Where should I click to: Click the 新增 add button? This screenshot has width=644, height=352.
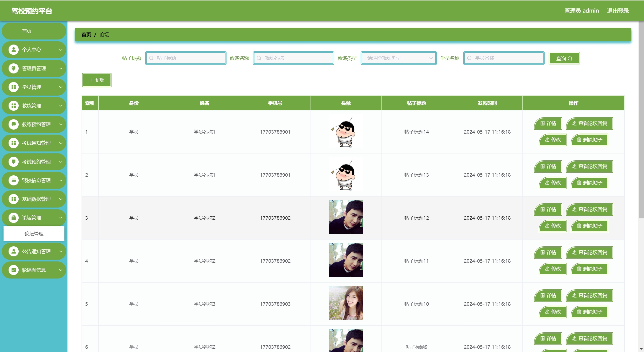97,80
